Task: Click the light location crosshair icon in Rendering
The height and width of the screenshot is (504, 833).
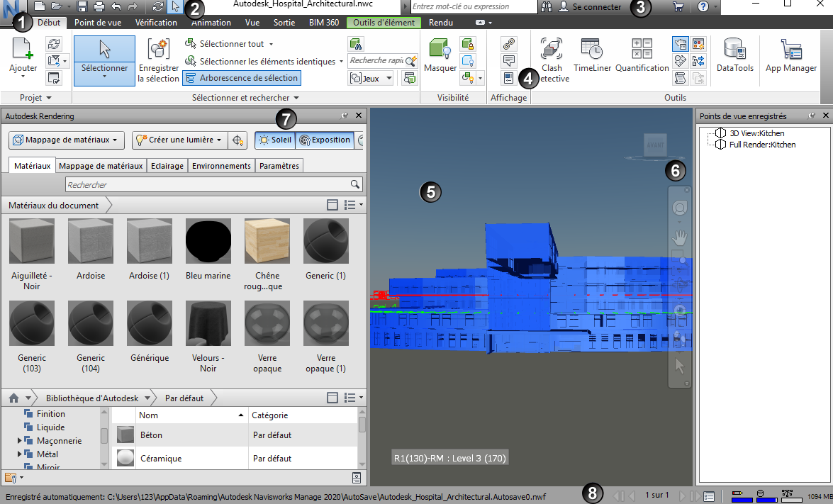Action: click(x=237, y=140)
